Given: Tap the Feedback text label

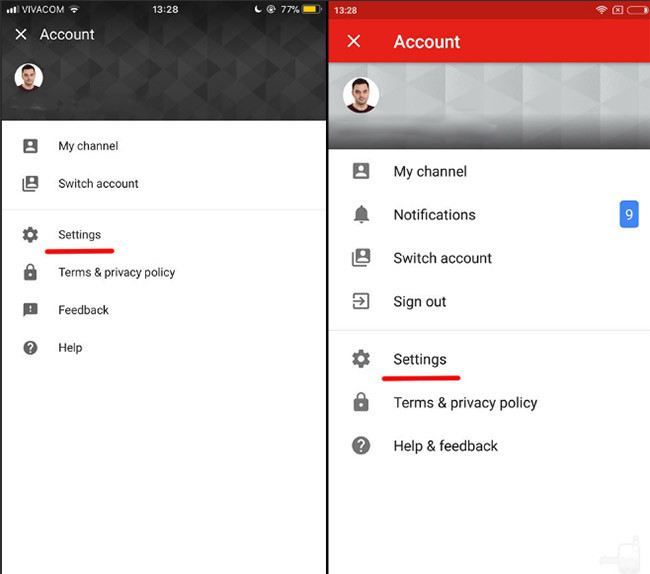Looking at the screenshot, I should (x=83, y=310).
